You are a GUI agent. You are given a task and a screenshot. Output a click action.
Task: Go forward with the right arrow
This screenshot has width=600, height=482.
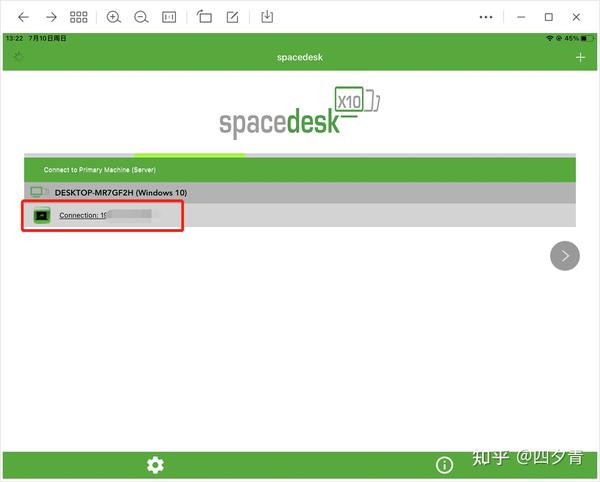[x=51, y=17]
